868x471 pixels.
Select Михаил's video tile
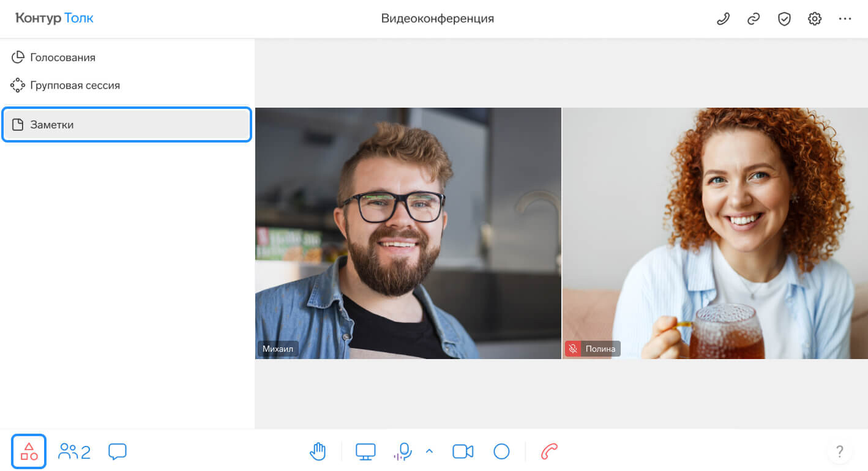(408, 233)
